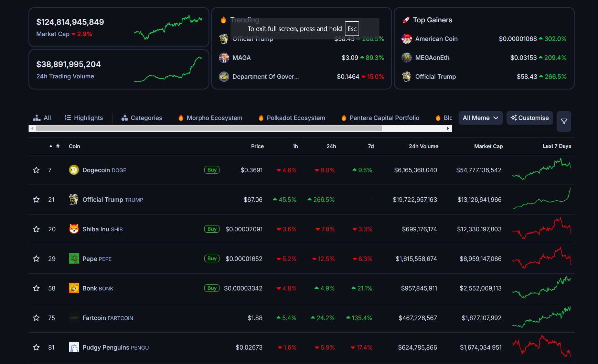Click the American Coin logo in Top Gainers

coord(407,39)
